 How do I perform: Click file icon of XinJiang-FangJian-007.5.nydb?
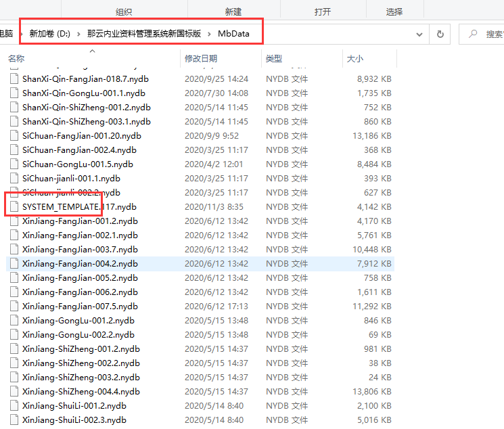[x=14, y=307]
